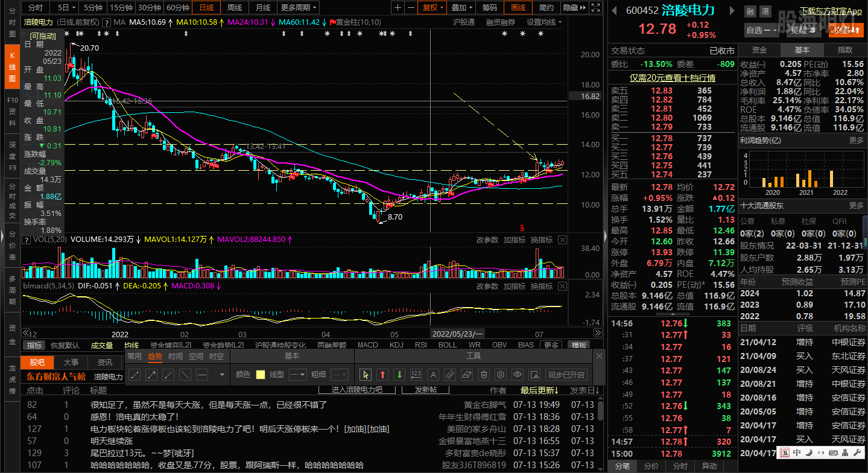The image size is (868, 473).
Task: Select the first line segment drawing tool
Action: click(x=135, y=375)
